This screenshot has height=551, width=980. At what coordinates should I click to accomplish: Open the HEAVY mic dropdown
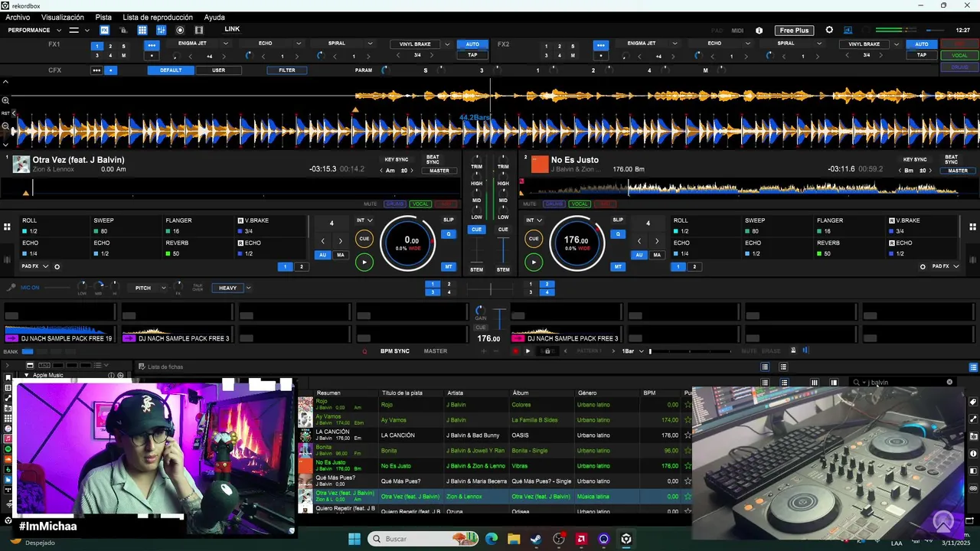[x=248, y=288]
